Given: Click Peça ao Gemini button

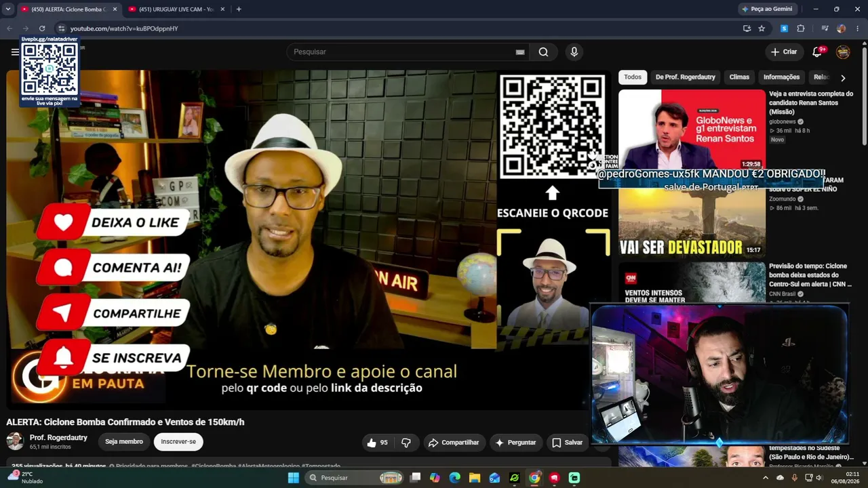Looking at the screenshot, I should (767, 9).
